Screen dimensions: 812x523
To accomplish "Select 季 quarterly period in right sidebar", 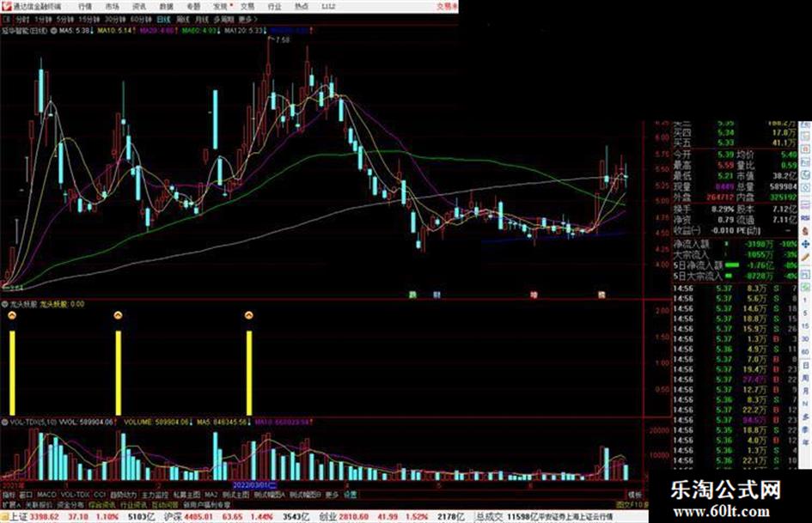I will tap(805, 429).
